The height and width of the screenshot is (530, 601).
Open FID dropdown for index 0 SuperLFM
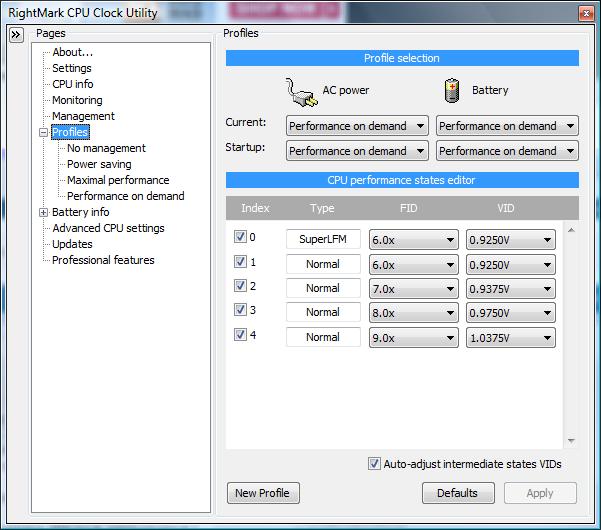click(x=414, y=240)
